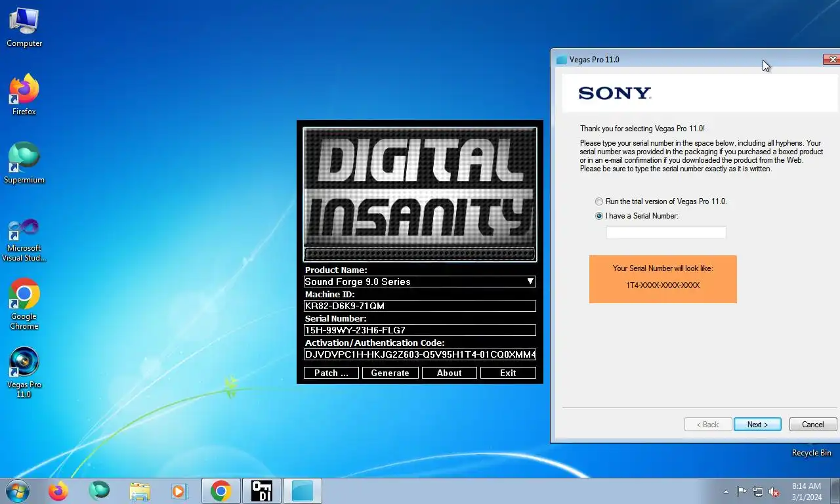Image resolution: width=840 pixels, height=504 pixels.
Task: Click Cancel in the Vegas Pro setup
Action: click(813, 425)
